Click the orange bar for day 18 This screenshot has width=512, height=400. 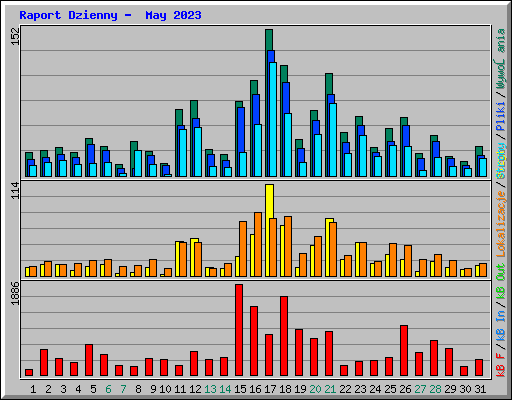288,246
